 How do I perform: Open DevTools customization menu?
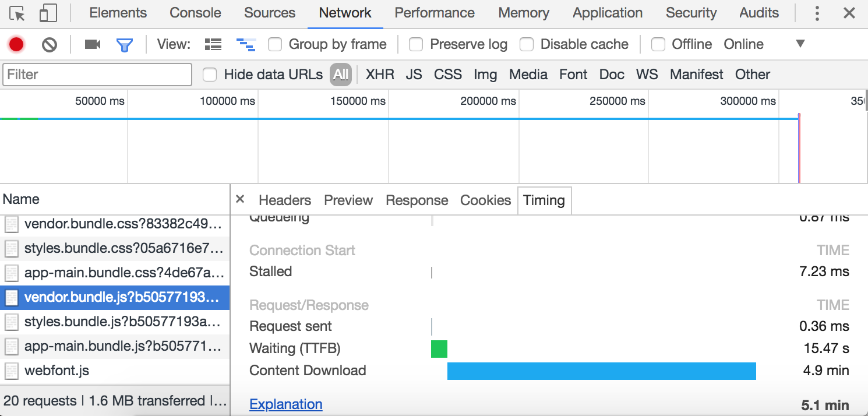click(x=817, y=12)
